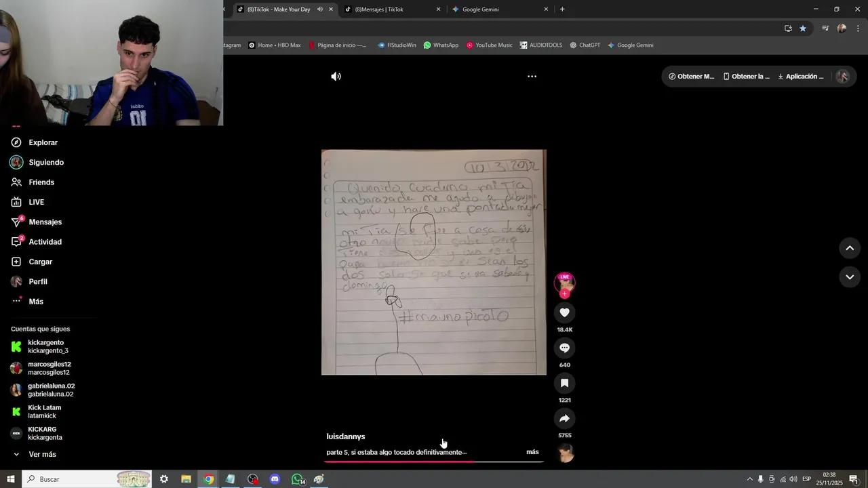Click the install app icon in address bar
868x488 pixels.
788,28
